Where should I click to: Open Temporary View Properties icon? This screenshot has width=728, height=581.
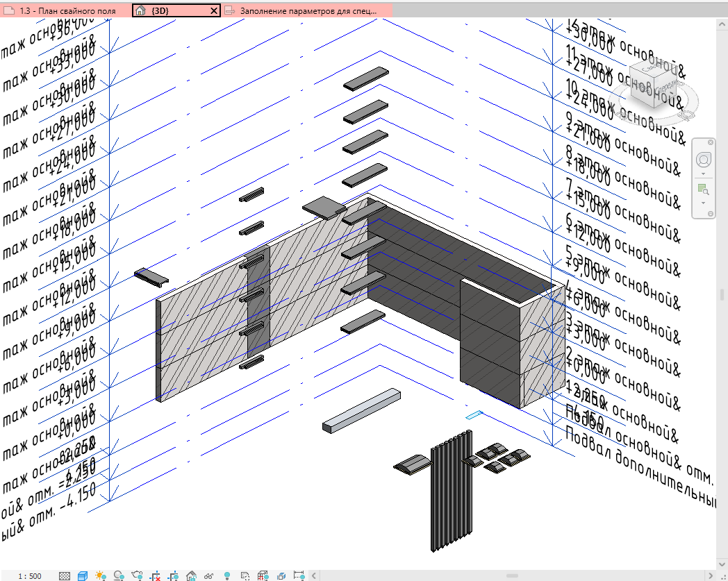[x=245, y=576]
